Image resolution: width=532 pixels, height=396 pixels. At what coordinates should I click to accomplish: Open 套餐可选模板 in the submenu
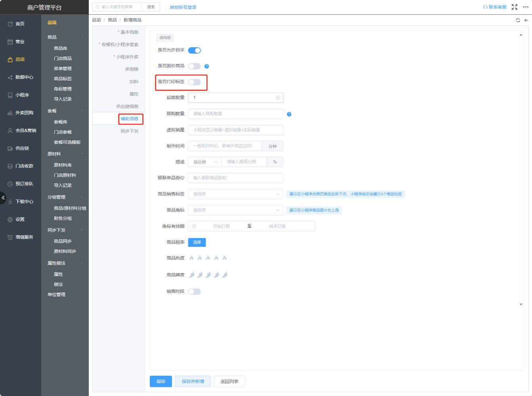coord(67,142)
